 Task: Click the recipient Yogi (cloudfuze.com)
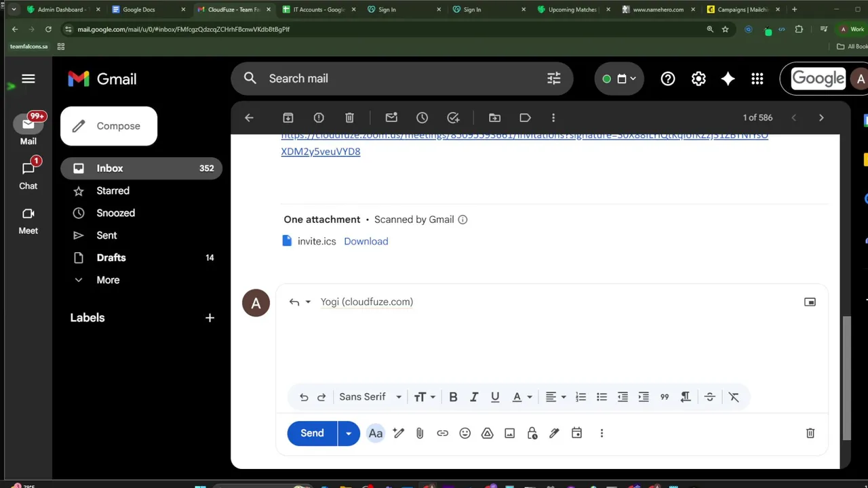367,302
